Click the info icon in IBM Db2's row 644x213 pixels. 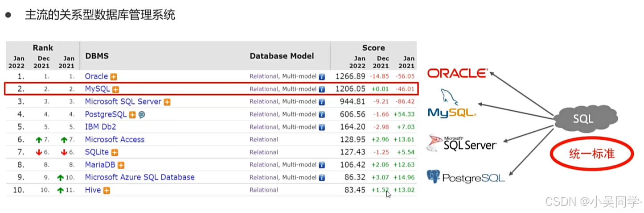coord(321,127)
